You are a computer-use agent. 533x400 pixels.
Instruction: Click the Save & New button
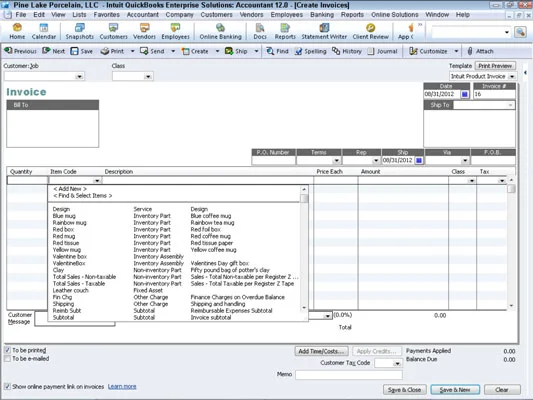click(x=455, y=390)
